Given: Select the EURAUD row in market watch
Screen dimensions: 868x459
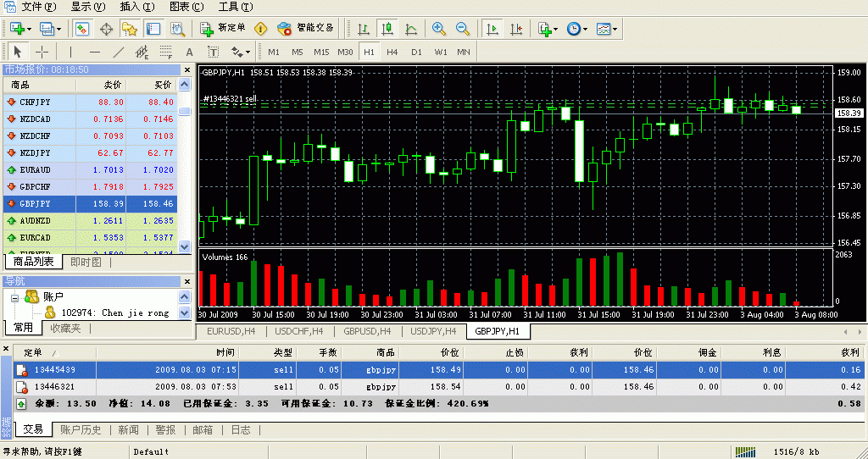Looking at the screenshot, I should (x=93, y=169).
